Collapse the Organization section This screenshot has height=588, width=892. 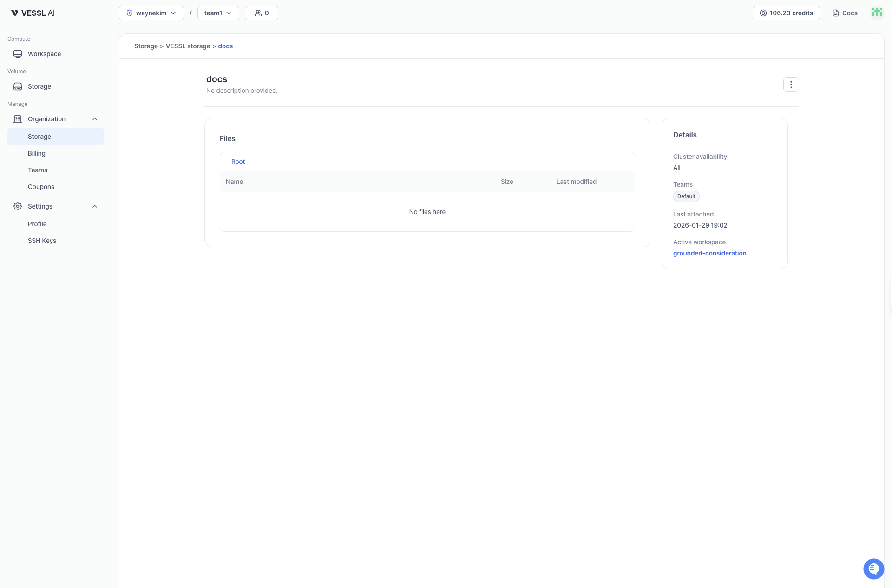pyautogui.click(x=94, y=119)
